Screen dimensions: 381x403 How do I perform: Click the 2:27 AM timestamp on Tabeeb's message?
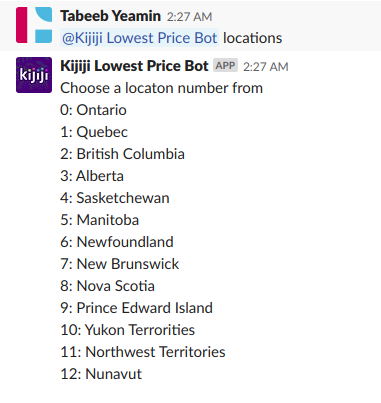click(x=189, y=17)
